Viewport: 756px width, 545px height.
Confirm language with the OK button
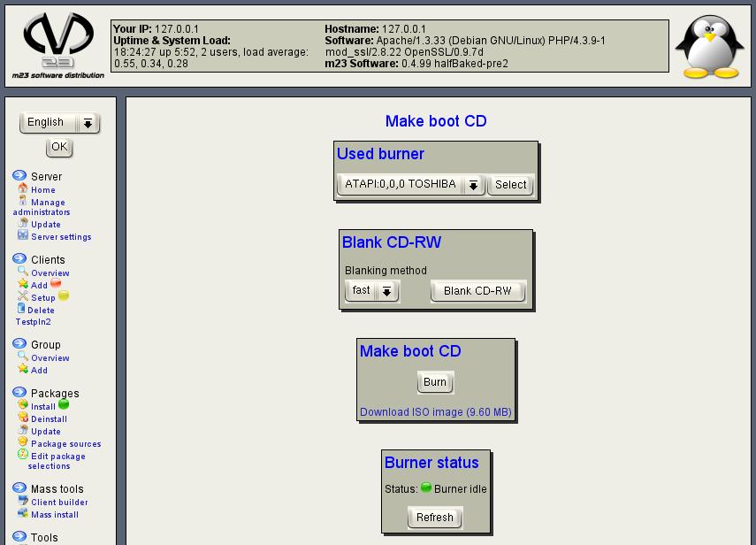pos(58,147)
